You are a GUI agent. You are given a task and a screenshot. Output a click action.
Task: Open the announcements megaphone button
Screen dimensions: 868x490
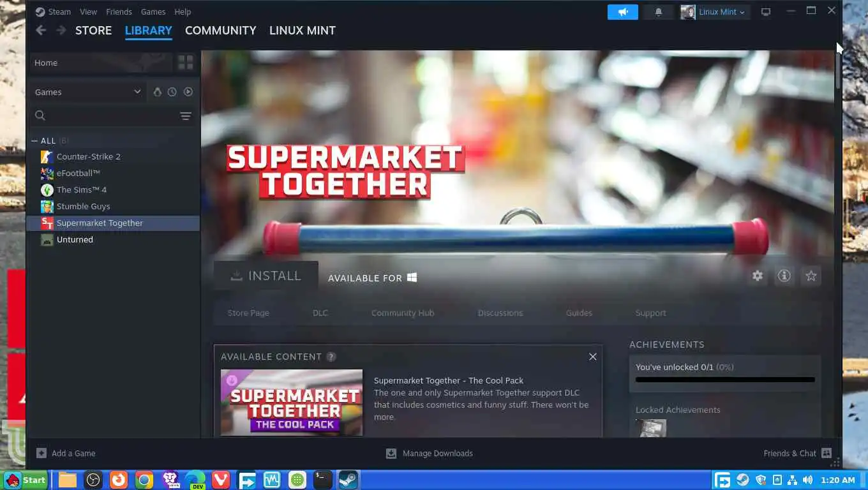pyautogui.click(x=623, y=11)
